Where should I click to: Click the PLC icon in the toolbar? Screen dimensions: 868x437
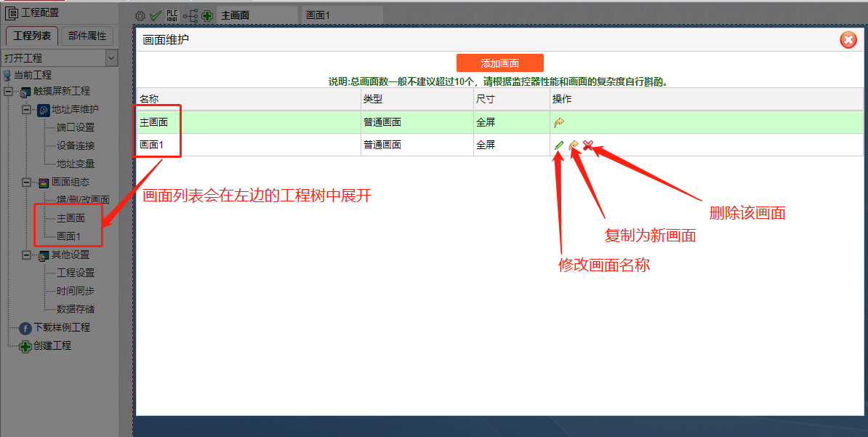click(172, 15)
